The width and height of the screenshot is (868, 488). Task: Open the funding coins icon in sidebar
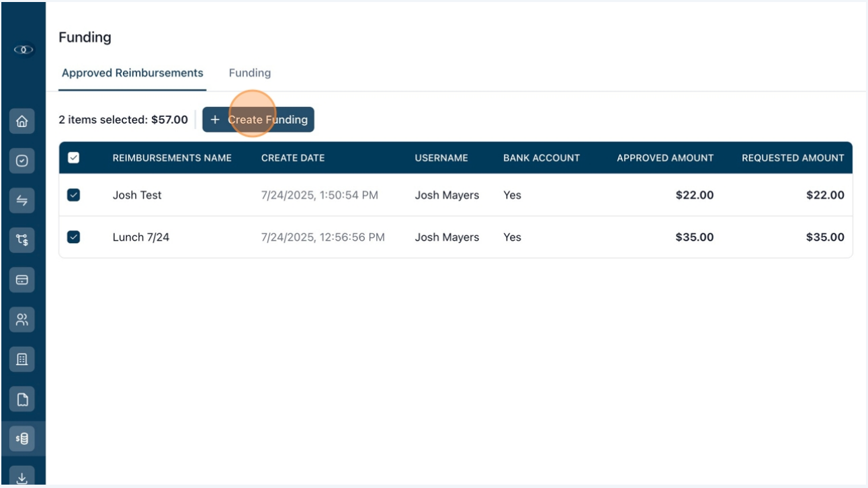coord(22,439)
